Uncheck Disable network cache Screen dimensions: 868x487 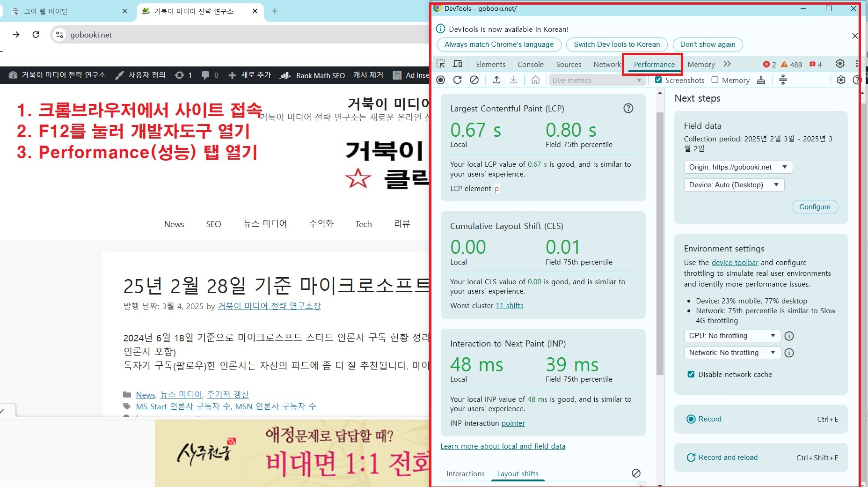[691, 374]
